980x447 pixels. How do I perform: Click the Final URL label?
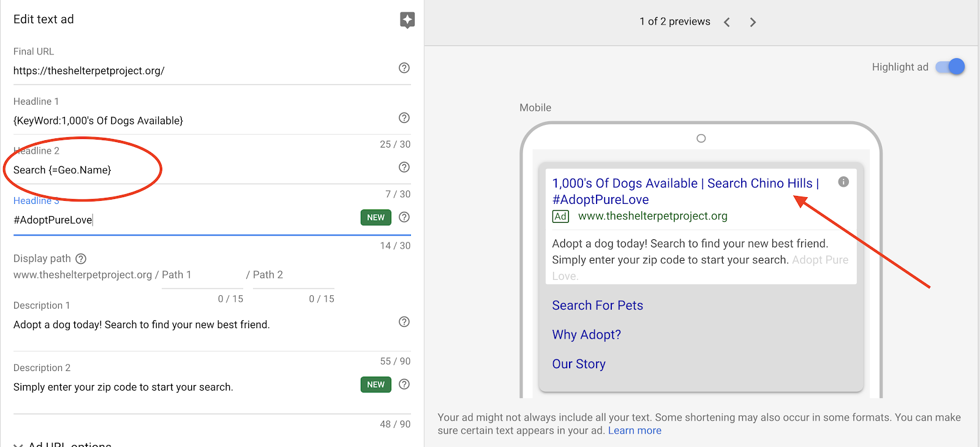[x=34, y=51]
